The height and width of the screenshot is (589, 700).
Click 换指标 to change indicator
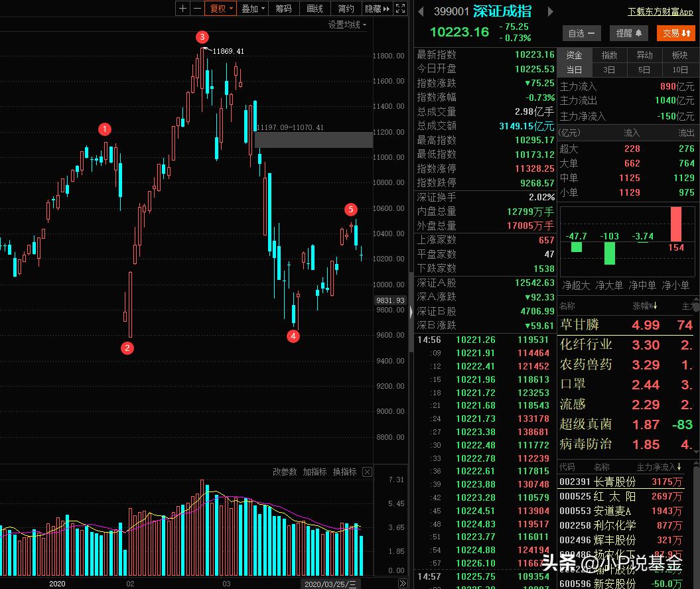[344, 472]
